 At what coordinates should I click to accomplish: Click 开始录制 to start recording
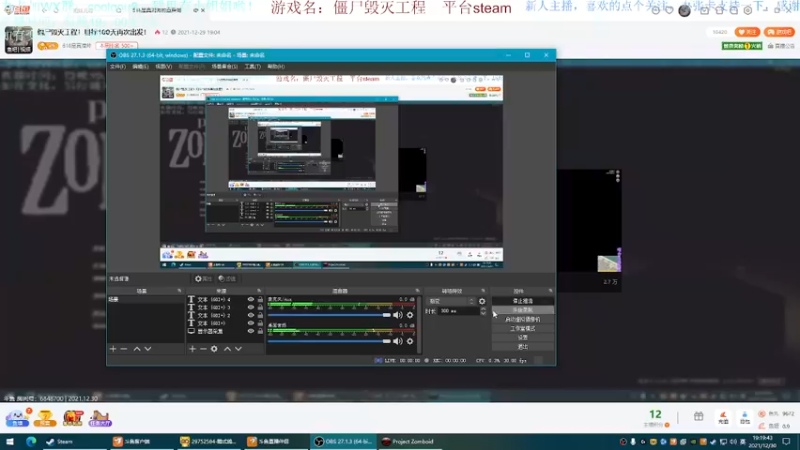click(522, 310)
